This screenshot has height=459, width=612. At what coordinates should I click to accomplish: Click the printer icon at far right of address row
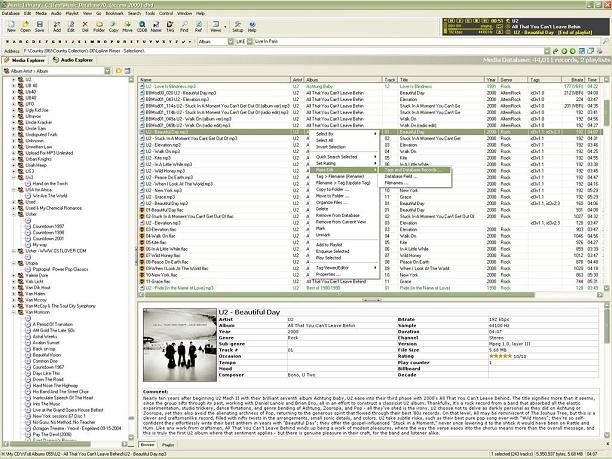click(x=599, y=51)
